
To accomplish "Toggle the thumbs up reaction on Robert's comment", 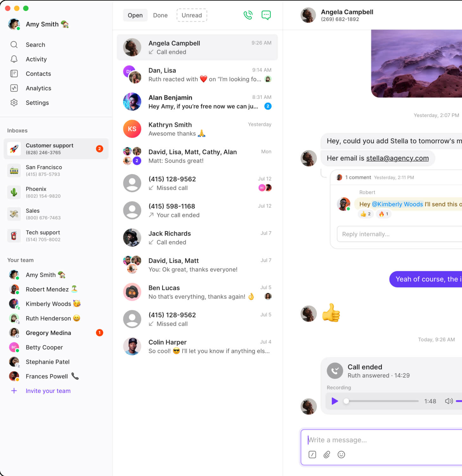I will 366,214.
